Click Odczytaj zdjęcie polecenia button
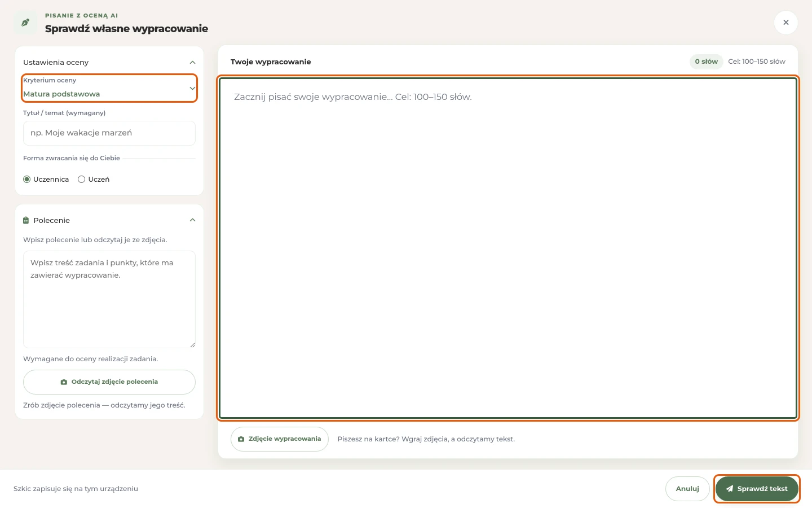Screen dimensions: 812x508 pyautogui.click(x=109, y=382)
